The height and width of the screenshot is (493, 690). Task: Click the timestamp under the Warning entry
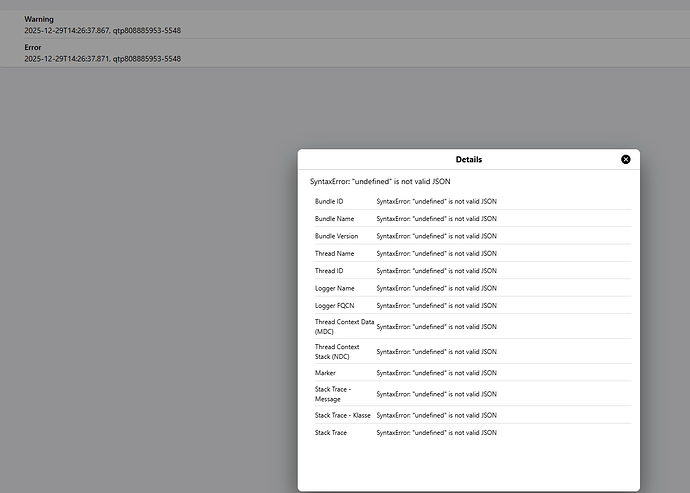(102, 30)
